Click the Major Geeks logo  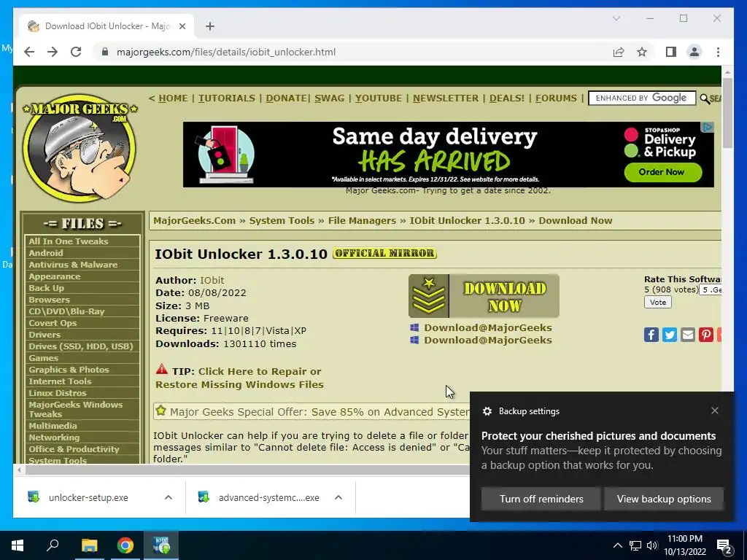(80, 148)
